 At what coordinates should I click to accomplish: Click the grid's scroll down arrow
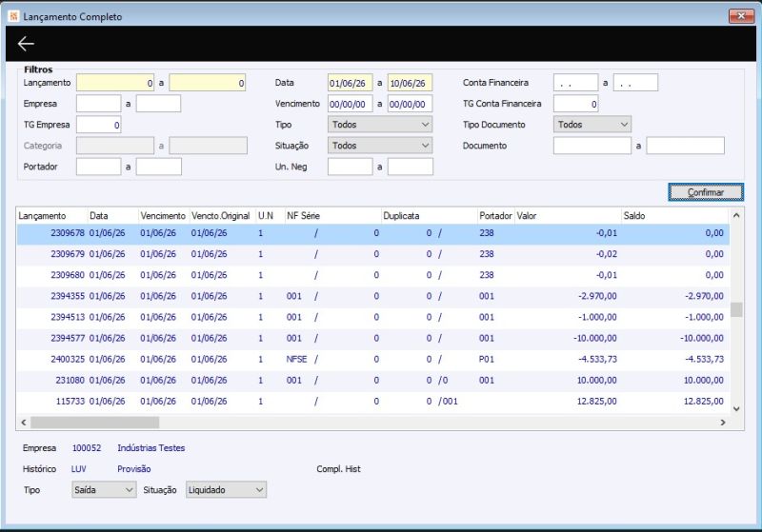736,408
